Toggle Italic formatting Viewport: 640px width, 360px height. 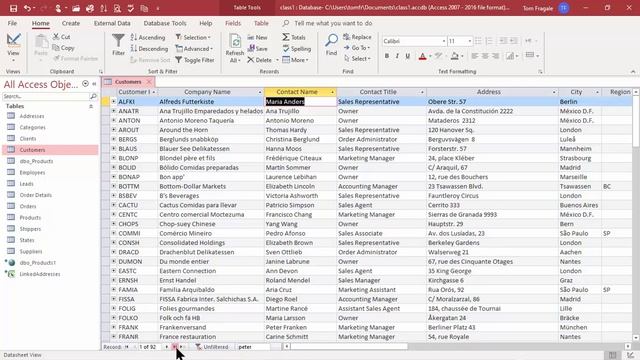pyautogui.click(x=397, y=56)
